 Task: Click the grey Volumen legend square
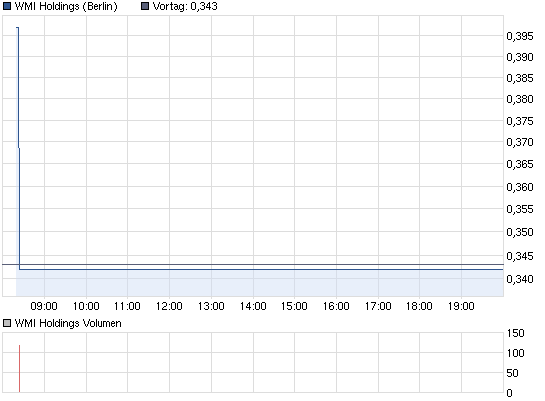click(7, 324)
